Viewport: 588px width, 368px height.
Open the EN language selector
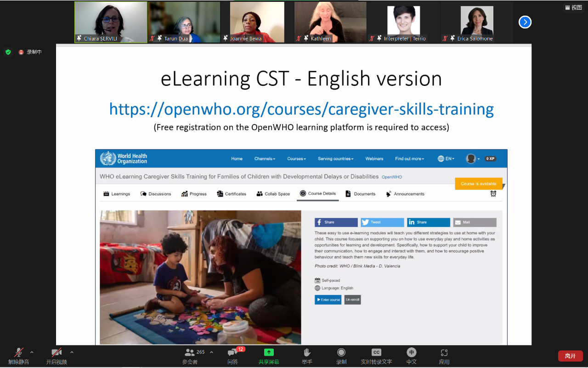tap(446, 159)
